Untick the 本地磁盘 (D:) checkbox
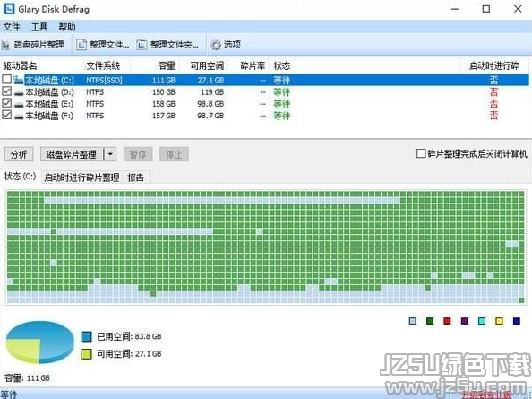Image resolution: width=532 pixels, height=399 pixels. pyautogui.click(x=7, y=91)
